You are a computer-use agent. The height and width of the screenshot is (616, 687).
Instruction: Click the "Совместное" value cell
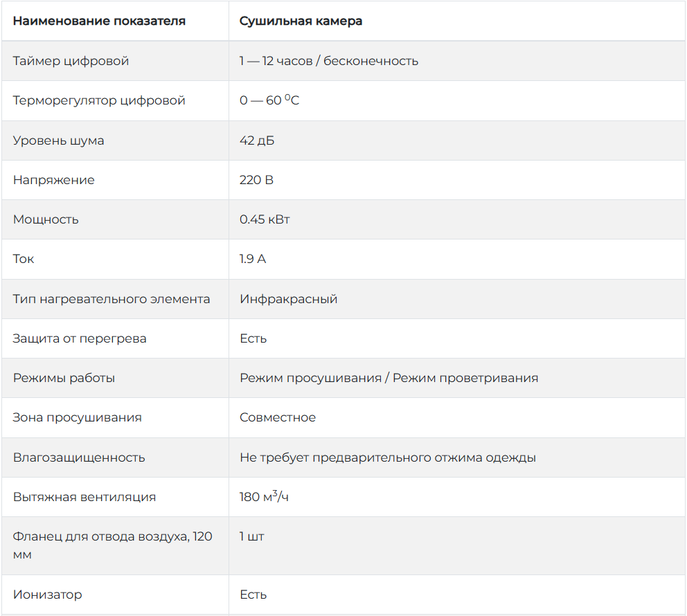278,417
